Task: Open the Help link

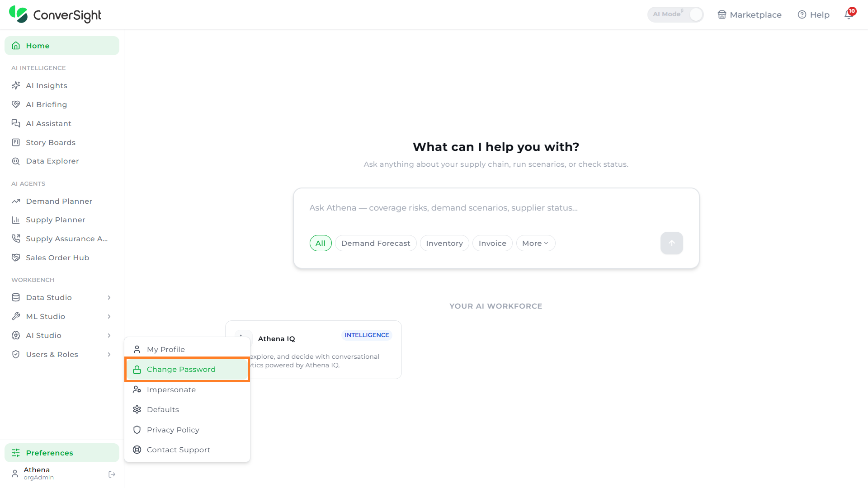Action: click(813, 14)
